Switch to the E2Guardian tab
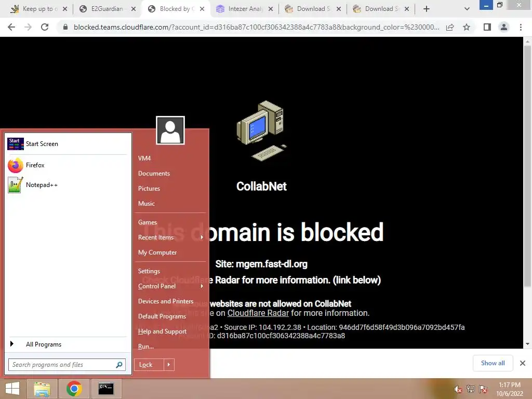Image resolution: width=532 pixels, height=399 pixels. click(107, 9)
